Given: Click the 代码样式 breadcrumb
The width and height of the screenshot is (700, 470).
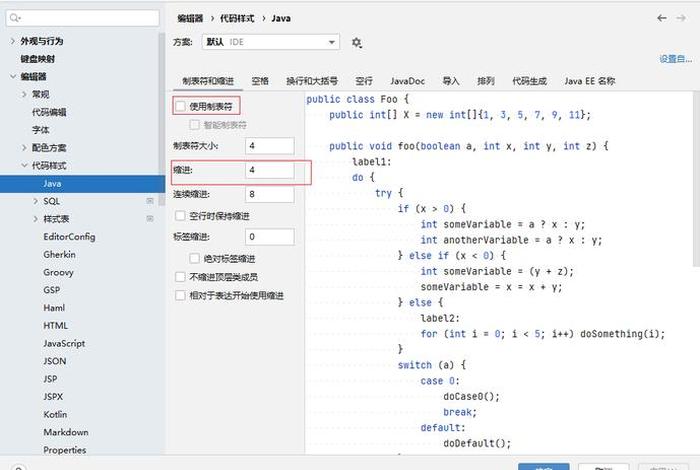Looking at the screenshot, I should tap(237, 18).
